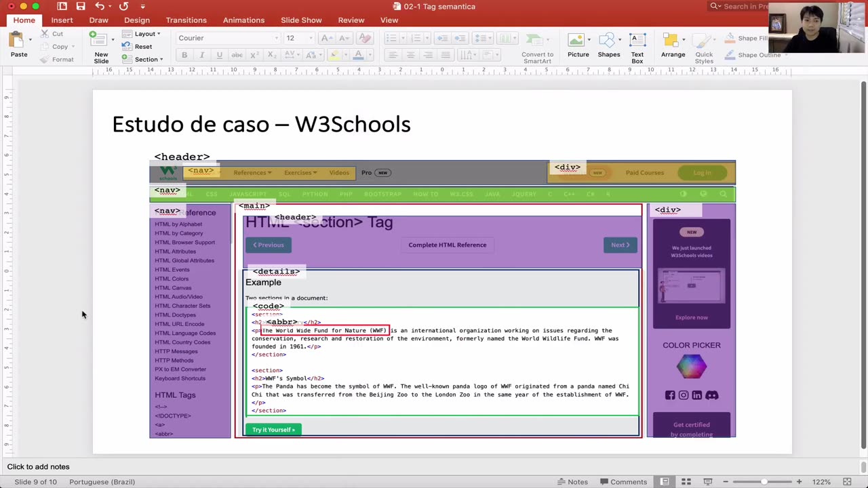This screenshot has width=868, height=488.
Task: Open the Animations ribbon tab
Action: (243, 20)
